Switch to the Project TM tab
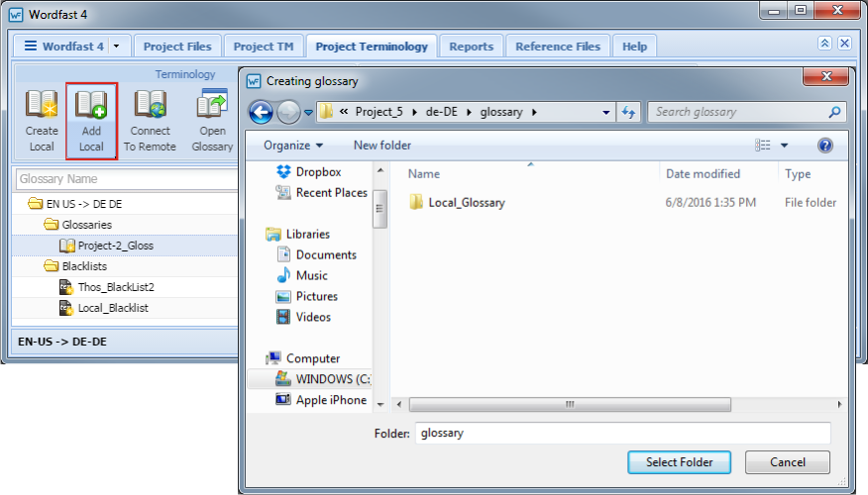This screenshot has width=868, height=495. coord(264,47)
